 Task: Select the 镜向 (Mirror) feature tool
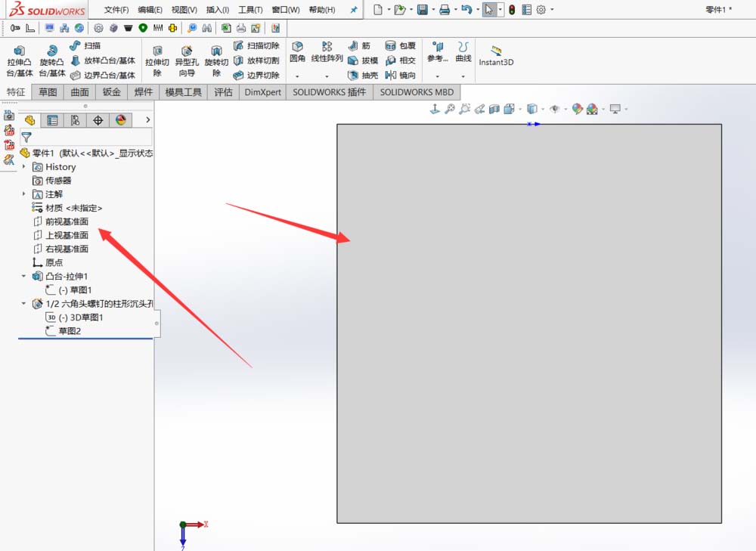point(399,75)
